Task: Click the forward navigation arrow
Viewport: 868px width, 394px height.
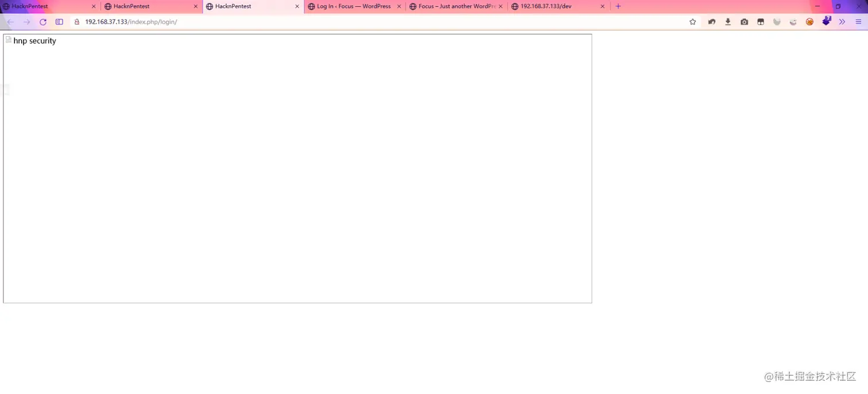Action: [26, 22]
